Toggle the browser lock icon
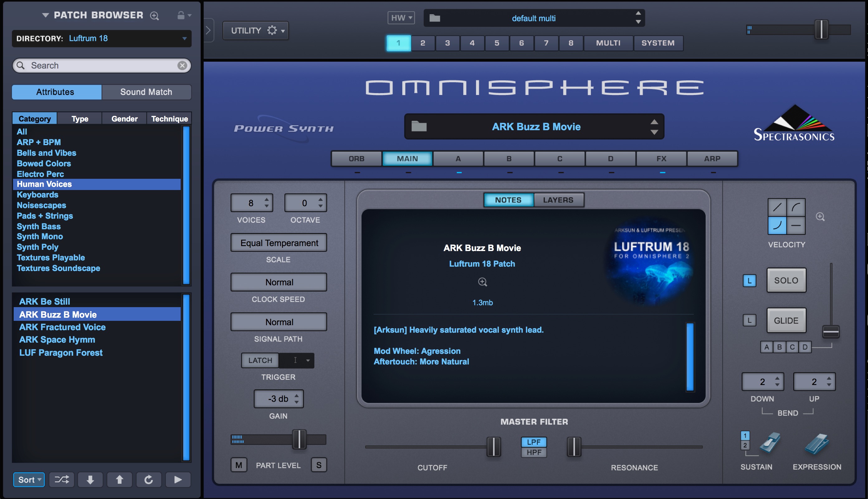The width and height of the screenshot is (868, 499). (x=181, y=16)
